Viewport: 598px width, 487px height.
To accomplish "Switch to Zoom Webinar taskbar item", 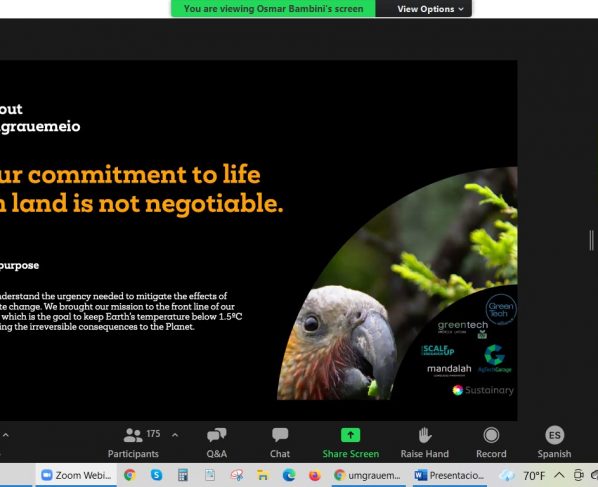I will (x=76, y=475).
